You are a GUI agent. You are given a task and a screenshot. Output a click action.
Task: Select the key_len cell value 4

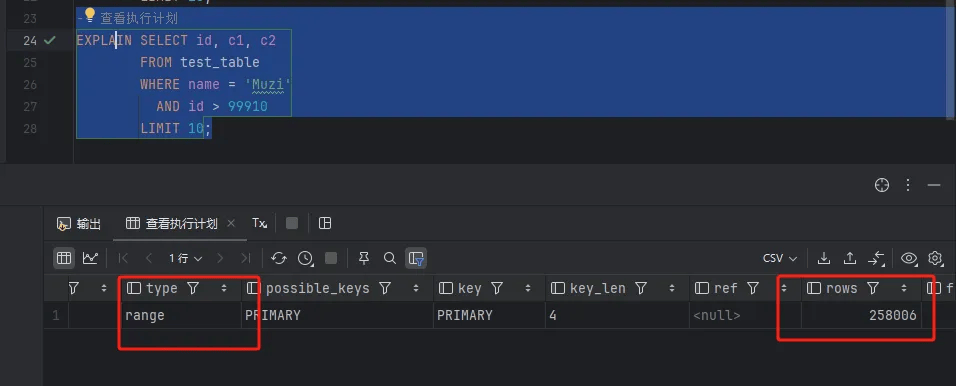click(617, 315)
